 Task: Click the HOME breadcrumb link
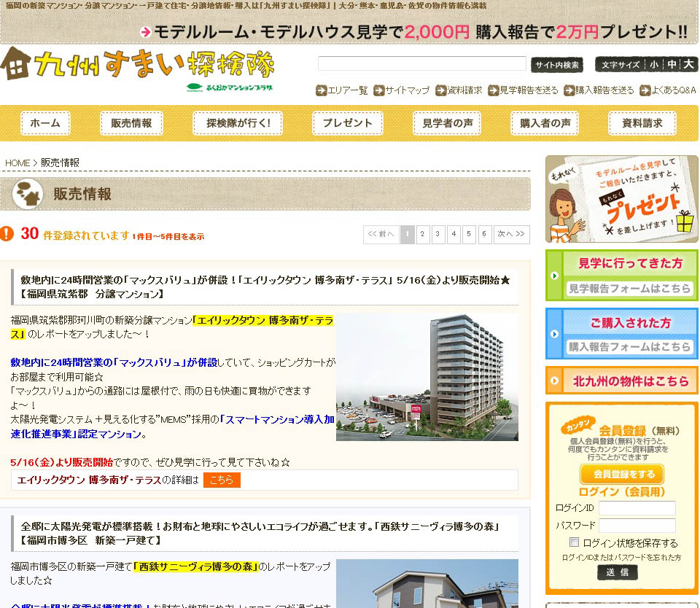click(17, 163)
